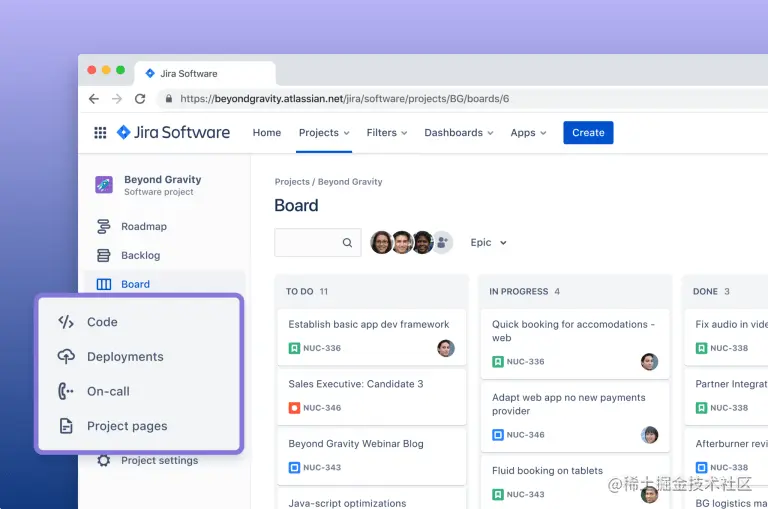The image size is (768, 509).
Task: Click assignee avatar on Adapt web app card
Action: (649, 435)
